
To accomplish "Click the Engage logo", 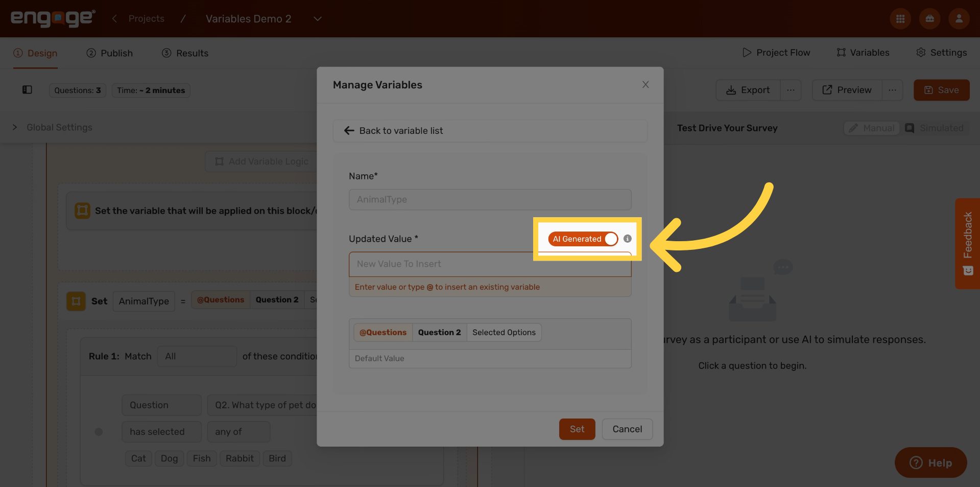I will (53, 18).
